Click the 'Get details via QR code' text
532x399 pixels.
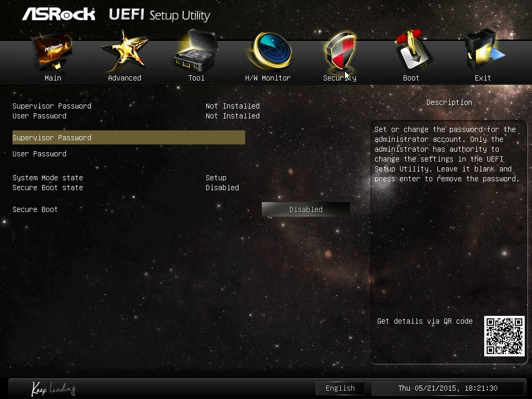[x=425, y=321]
